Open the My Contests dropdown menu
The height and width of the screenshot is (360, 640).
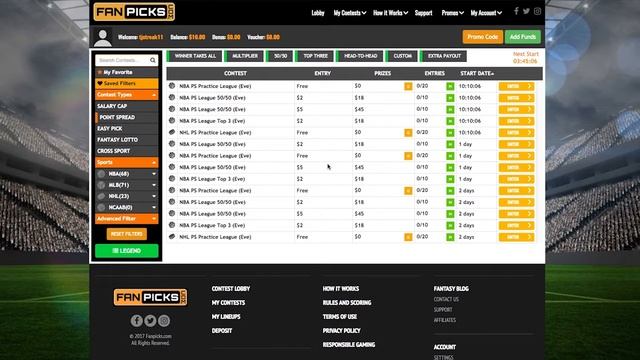point(350,13)
